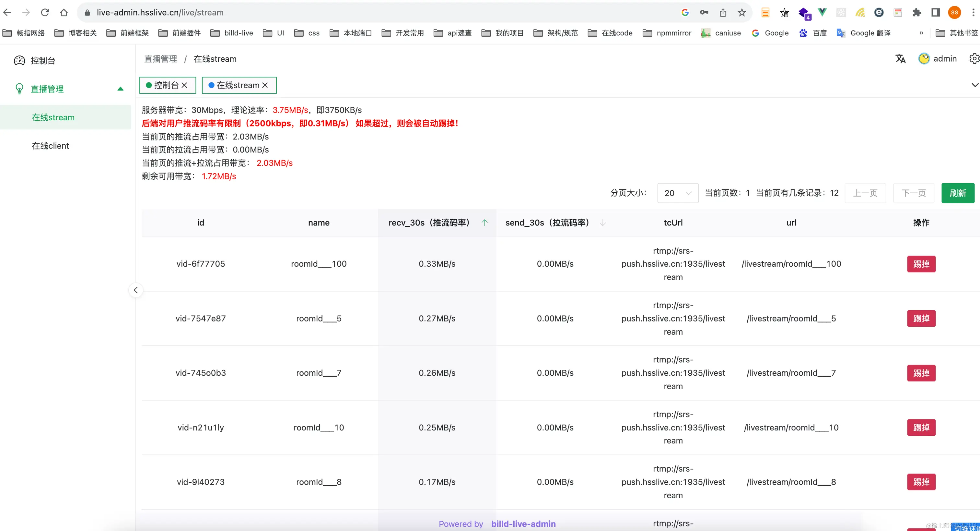980x531 pixels.
Task: Click the 下一页 button
Action: pos(914,193)
